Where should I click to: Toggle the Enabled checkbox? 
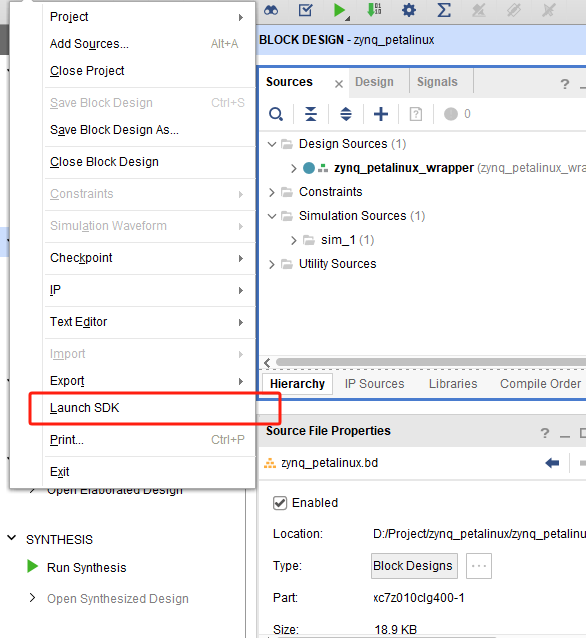click(280, 503)
